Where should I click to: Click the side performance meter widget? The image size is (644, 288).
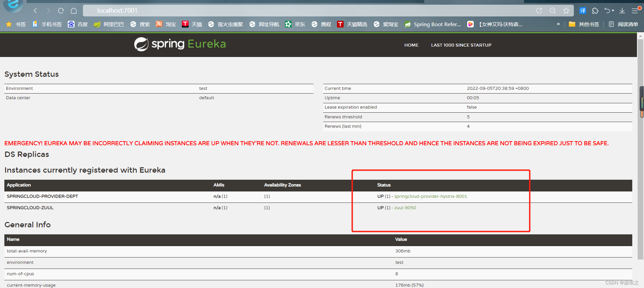coord(642,102)
